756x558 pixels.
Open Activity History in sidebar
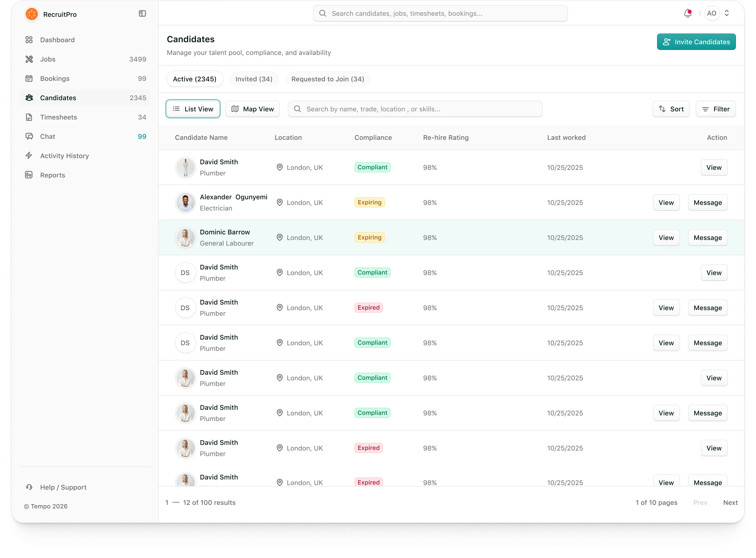[85, 156]
